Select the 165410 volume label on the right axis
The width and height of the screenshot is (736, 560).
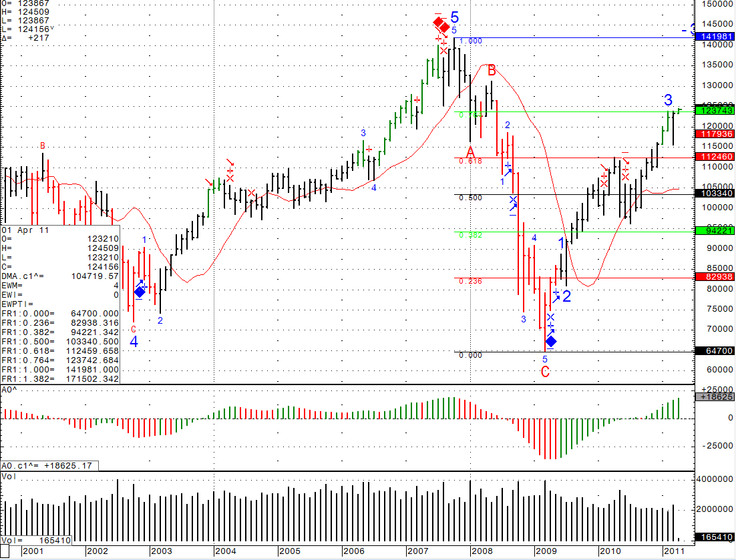[x=715, y=537]
